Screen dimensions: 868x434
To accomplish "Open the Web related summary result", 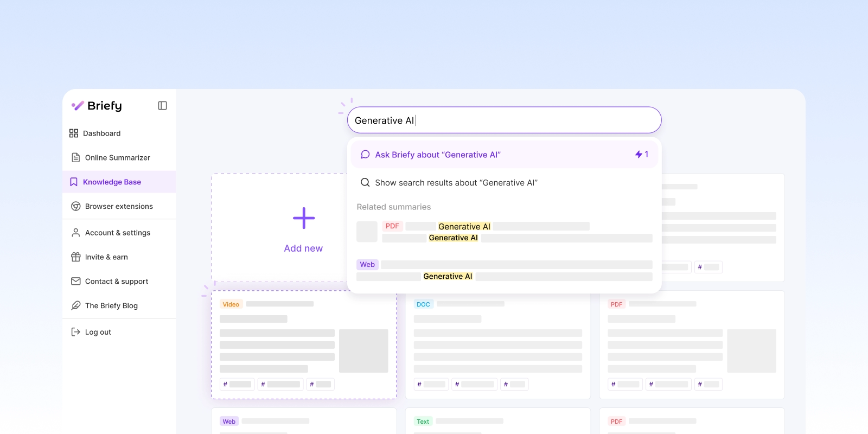I will tap(504, 270).
